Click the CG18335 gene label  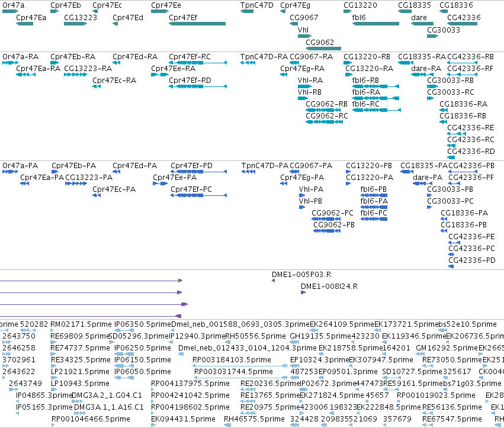tap(415, 5)
